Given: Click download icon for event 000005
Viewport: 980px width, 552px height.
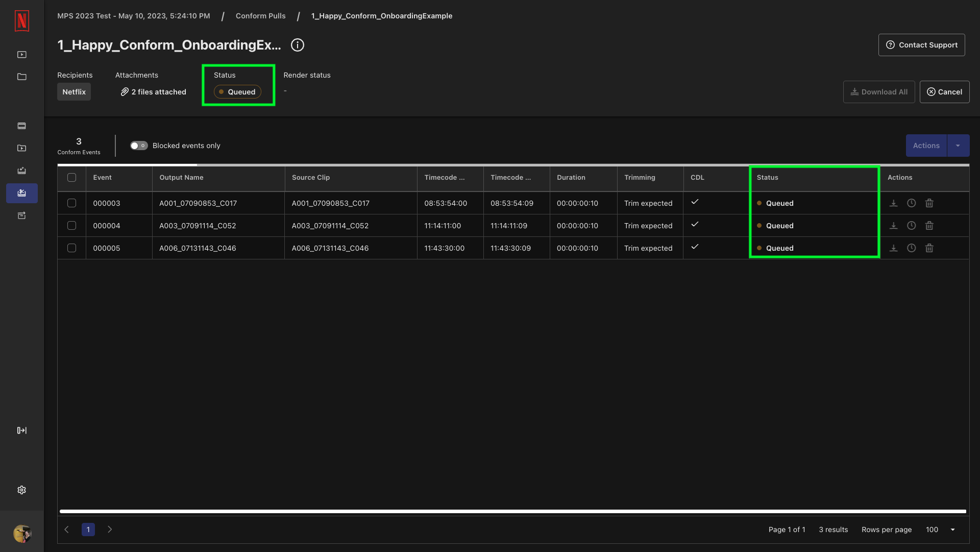Looking at the screenshot, I should pyautogui.click(x=894, y=248).
